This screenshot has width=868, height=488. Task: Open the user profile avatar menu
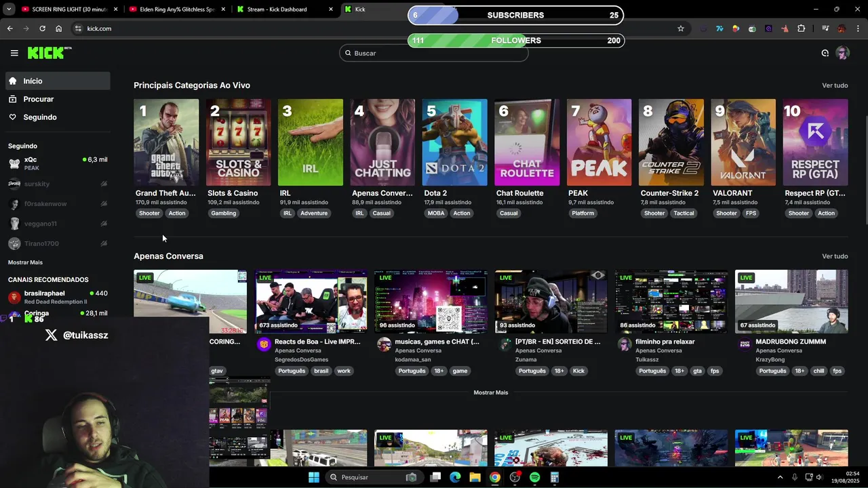click(842, 53)
